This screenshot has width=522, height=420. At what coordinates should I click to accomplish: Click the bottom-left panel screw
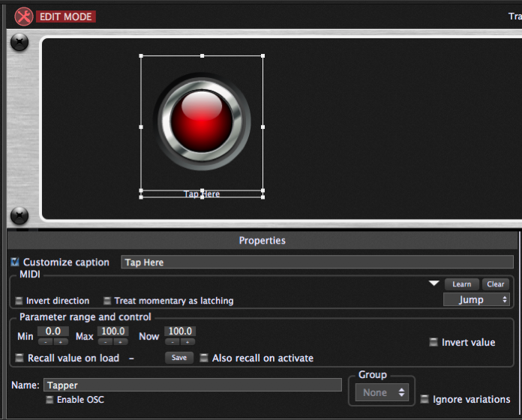19,215
